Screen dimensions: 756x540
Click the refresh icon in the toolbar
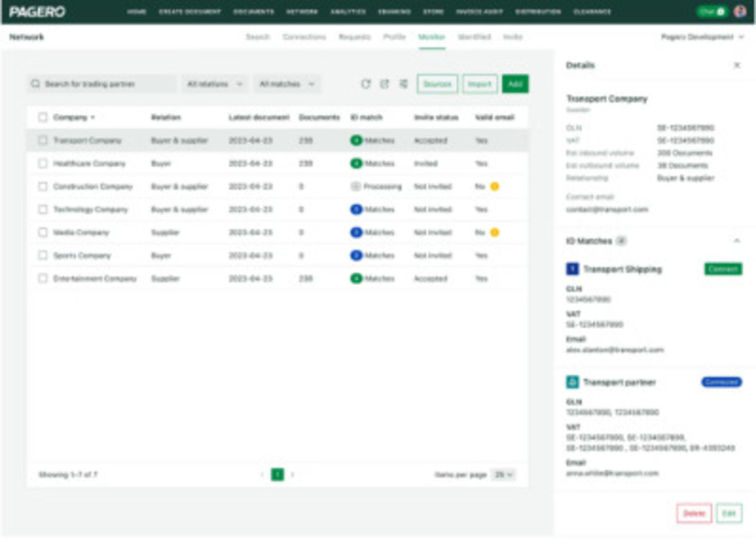[x=366, y=84]
